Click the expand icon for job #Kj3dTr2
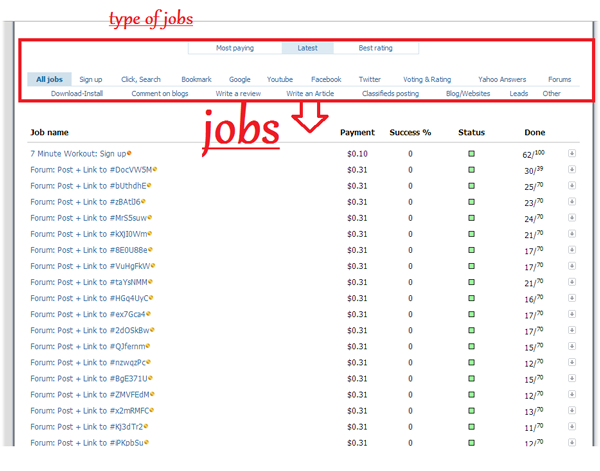Viewport: 600px width, 471px height. coord(572,427)
